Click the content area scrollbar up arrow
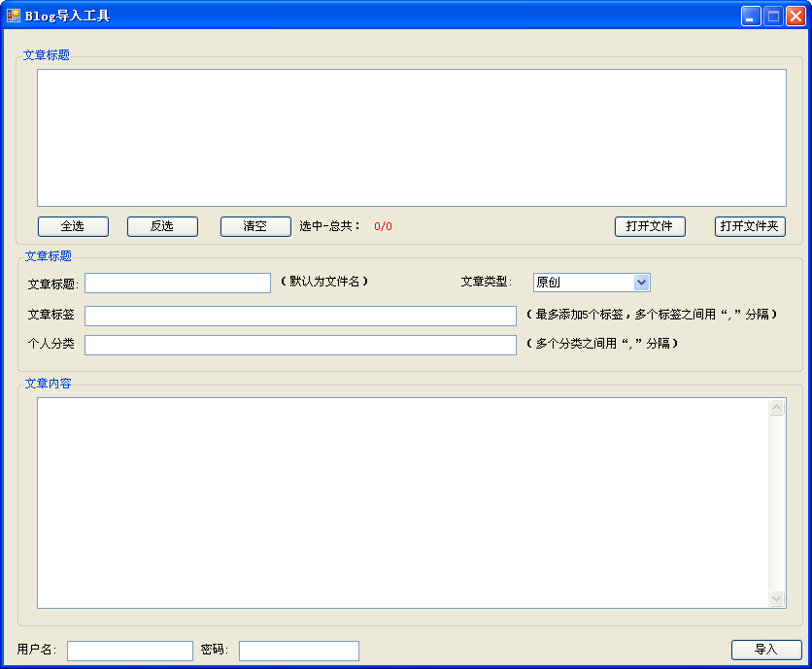The height and width of the screenshot is (669, 812). point(777,406)
